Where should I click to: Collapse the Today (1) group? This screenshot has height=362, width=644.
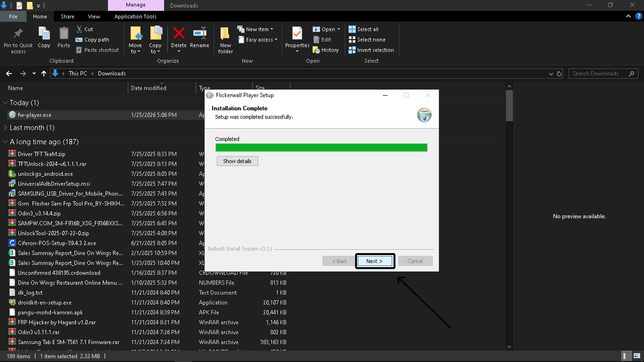click(x=5, y=102)
